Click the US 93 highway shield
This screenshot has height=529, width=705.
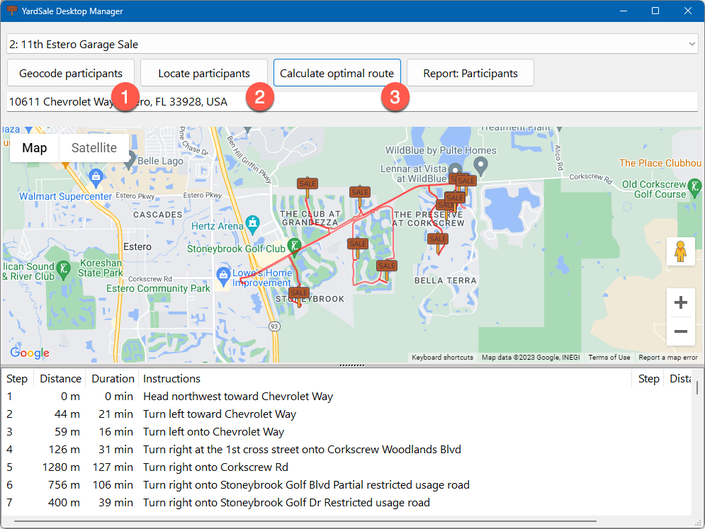click(275, 326)
